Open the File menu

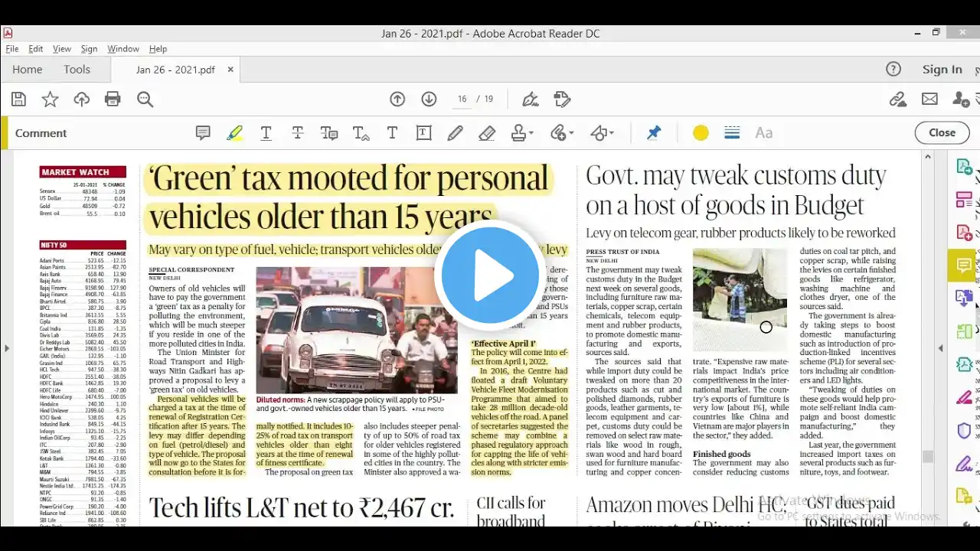[x=12, y=49]
